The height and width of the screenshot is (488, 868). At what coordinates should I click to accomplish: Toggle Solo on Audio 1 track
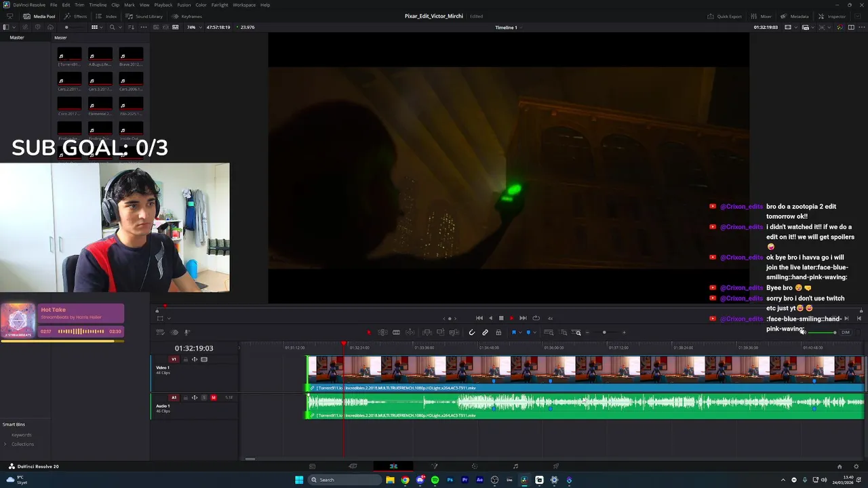(204, 398)
